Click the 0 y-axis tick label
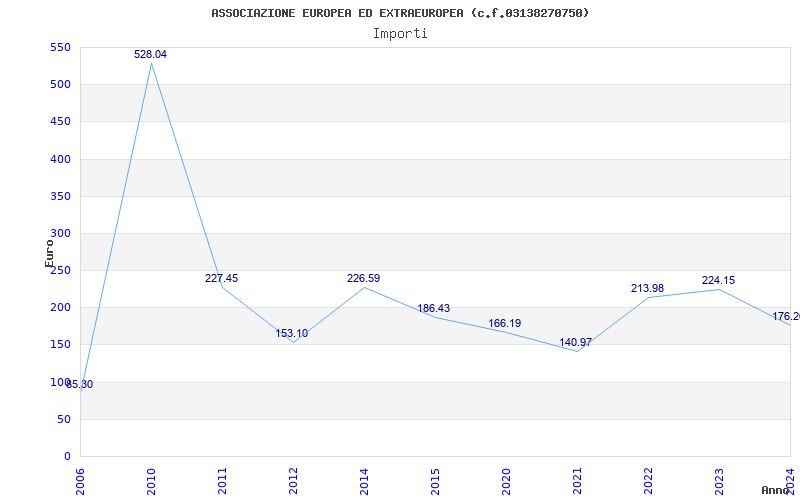The width and height of the screenshot is (800, 500). (x=67, y=457)
